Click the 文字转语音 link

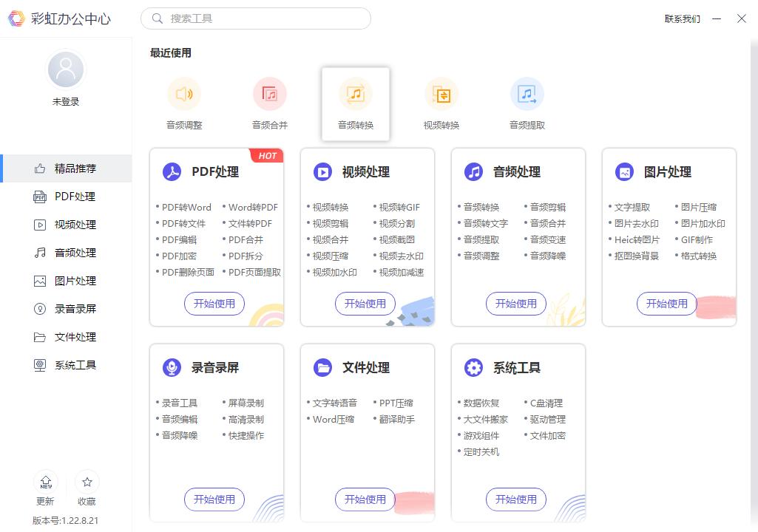click(338, 403)
